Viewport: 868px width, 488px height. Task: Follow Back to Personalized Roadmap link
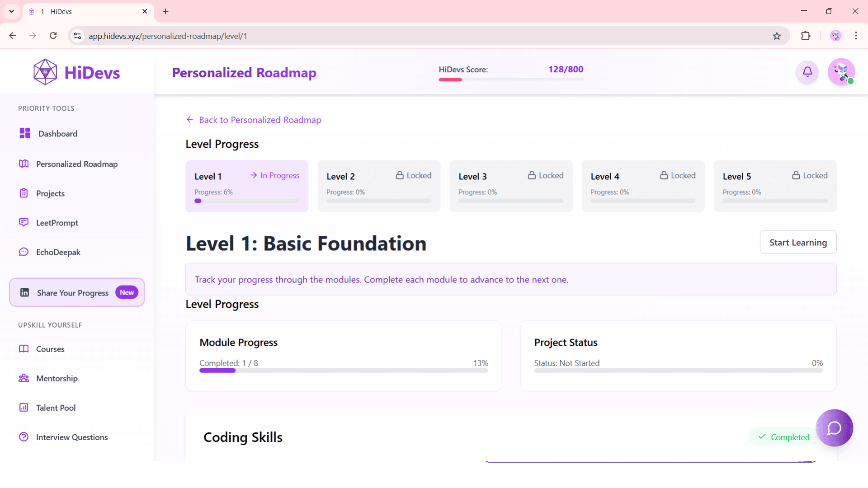click(254, 119)
